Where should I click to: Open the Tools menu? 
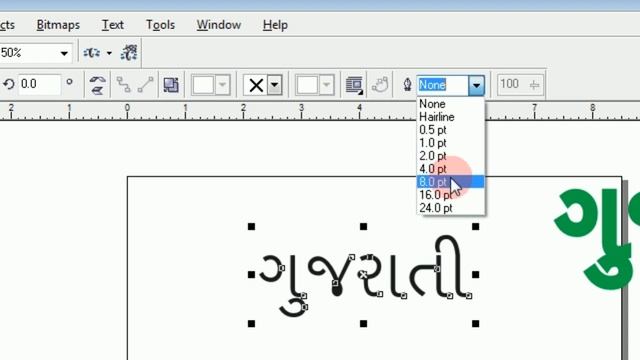click(160, 25)
